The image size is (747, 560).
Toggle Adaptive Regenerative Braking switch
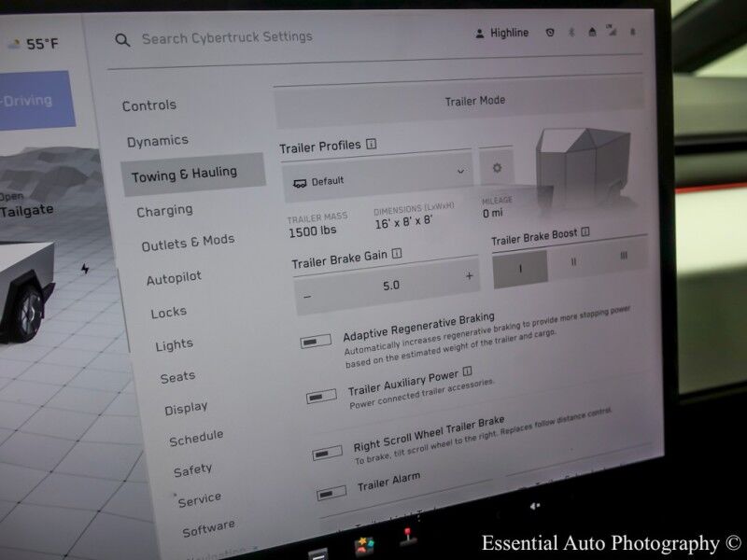coord(317,342)
